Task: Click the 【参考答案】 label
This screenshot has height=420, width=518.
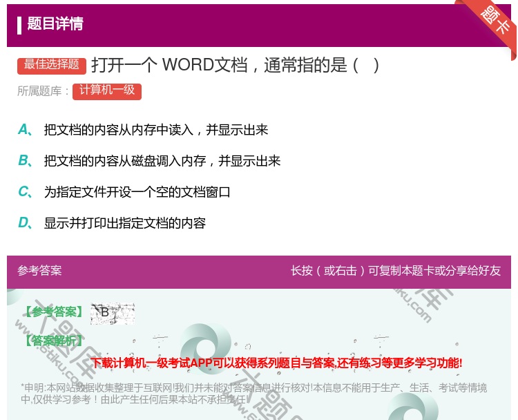Action: click(x=54, y=312)
